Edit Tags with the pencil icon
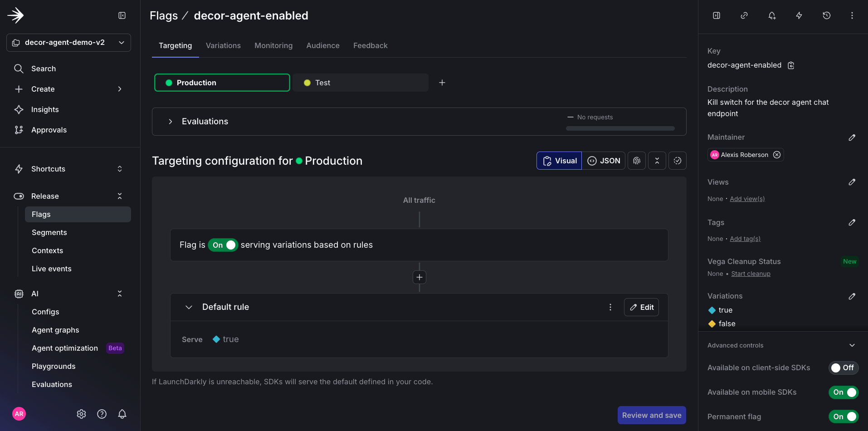The image size is (868, 431). pos(852,222)
